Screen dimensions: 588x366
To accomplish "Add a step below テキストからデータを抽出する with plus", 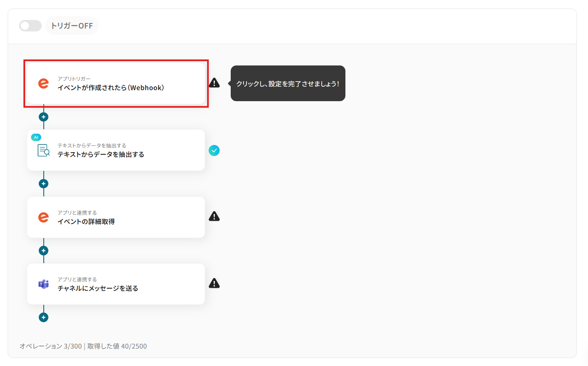I will click(43, 184).
